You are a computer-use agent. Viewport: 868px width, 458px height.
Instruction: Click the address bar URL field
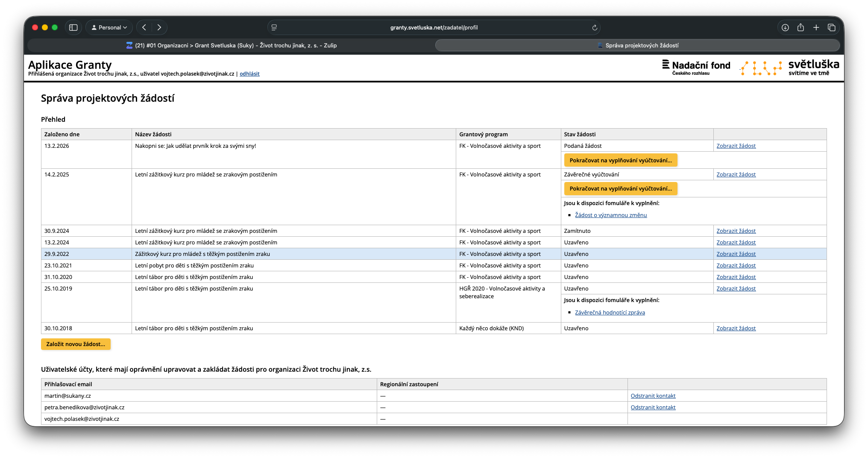click(434, 27)
